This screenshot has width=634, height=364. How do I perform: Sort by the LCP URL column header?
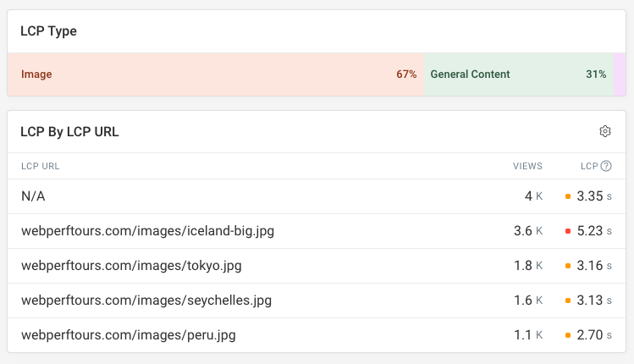(41, 166)
